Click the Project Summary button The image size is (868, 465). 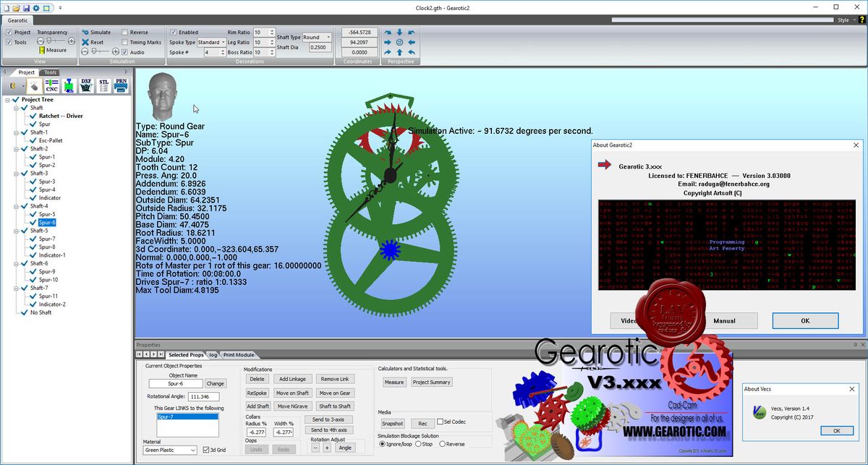[431, 382]
